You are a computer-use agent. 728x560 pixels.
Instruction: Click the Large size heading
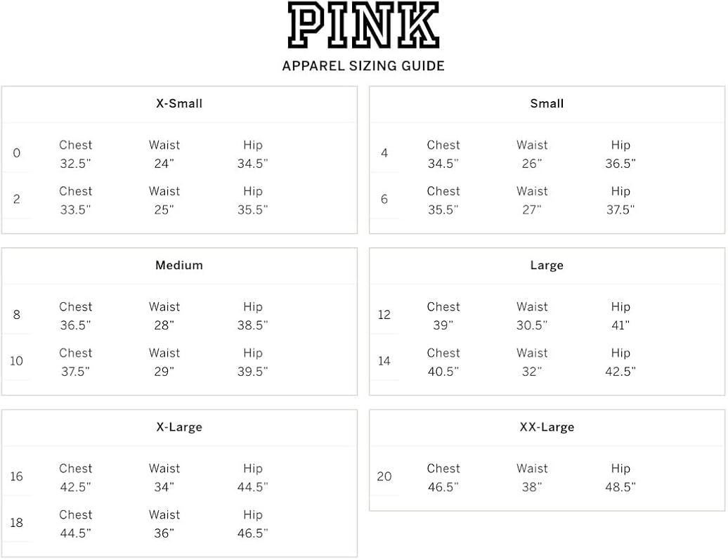tap(547, 266)
